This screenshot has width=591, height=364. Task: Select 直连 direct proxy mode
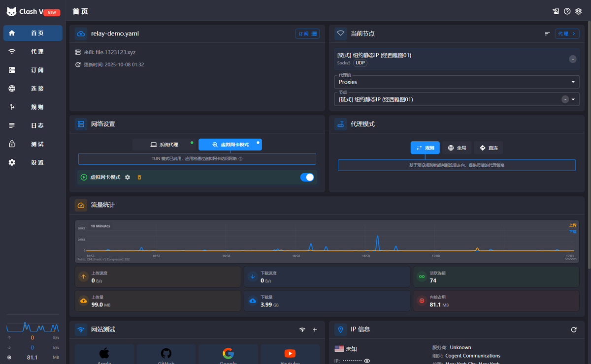(489, 148)
